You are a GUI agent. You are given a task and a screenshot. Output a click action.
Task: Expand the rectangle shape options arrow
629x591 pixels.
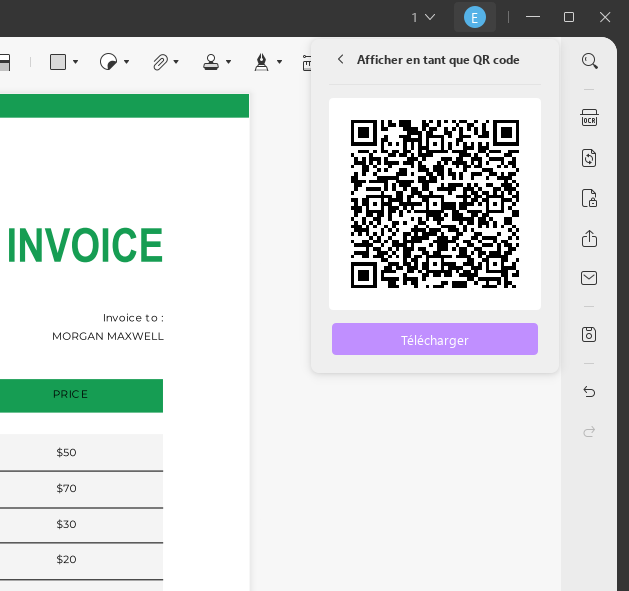pyautogui.click(x=75, y=62)
